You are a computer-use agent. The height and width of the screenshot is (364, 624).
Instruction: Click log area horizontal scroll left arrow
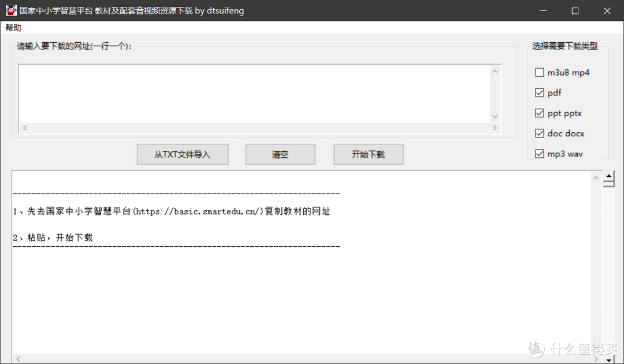point(18,359)
